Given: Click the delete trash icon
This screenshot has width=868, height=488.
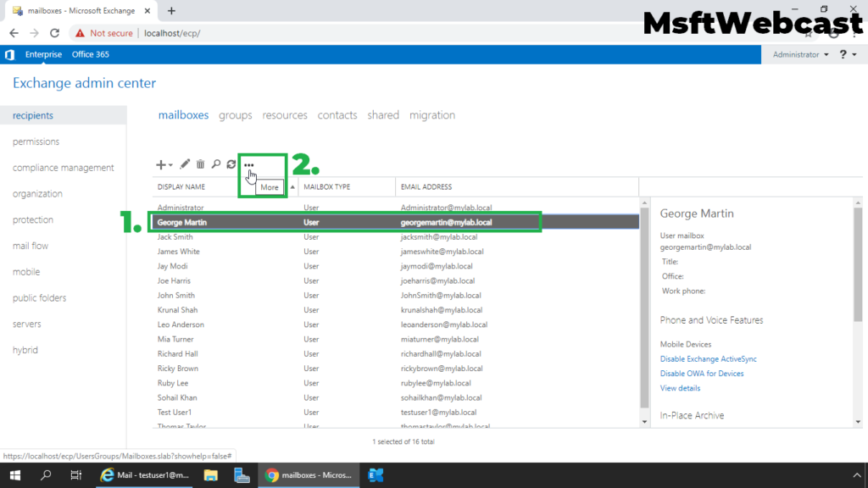Looking at the screenshot, I should tap(200, 164).
